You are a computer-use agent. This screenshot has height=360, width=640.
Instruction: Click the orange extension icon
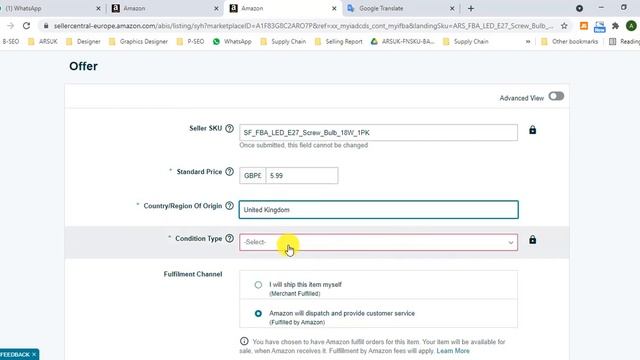[x=584, y=26]
